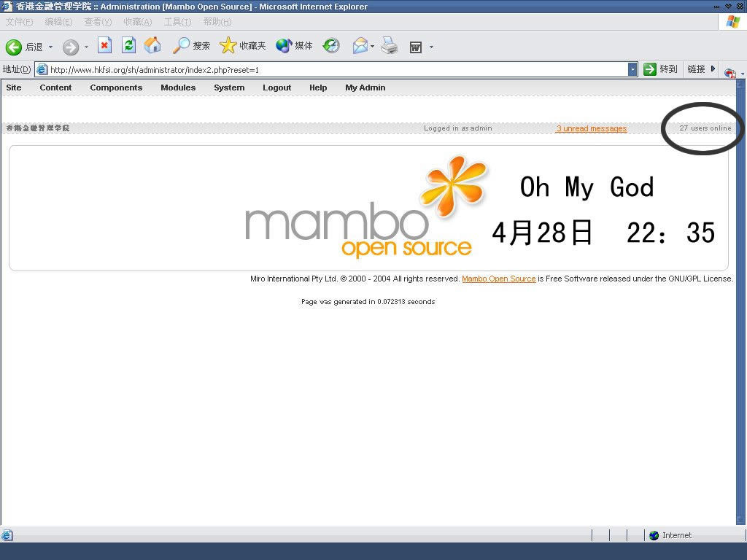
Task: Click the green Back arrow icon
Action: pos(14,47)
